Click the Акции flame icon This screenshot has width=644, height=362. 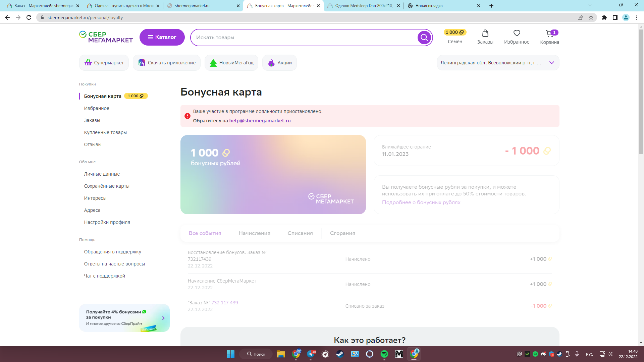point(271,63)
